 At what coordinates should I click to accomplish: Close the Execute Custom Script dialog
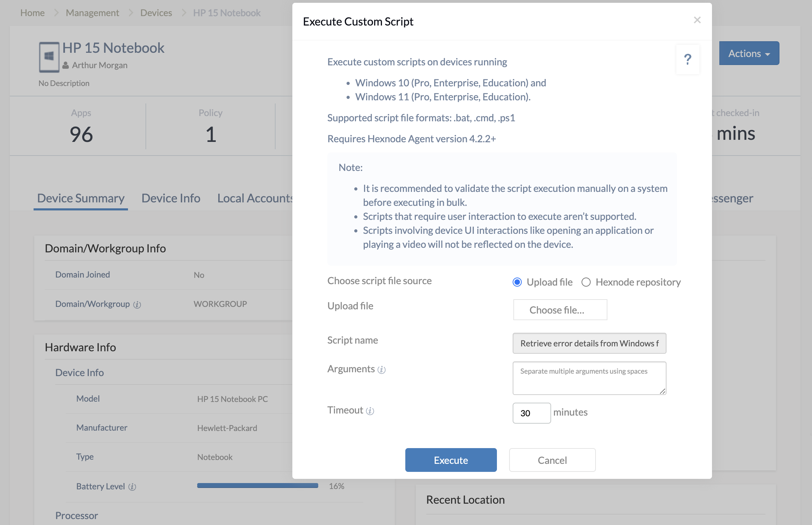(697, 20)
